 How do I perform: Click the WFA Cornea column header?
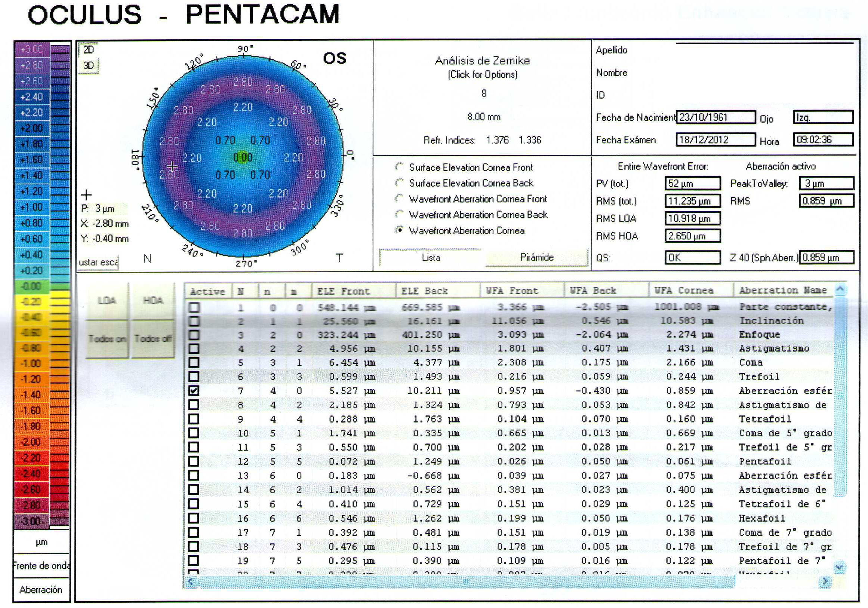click(x=691, y=291)
